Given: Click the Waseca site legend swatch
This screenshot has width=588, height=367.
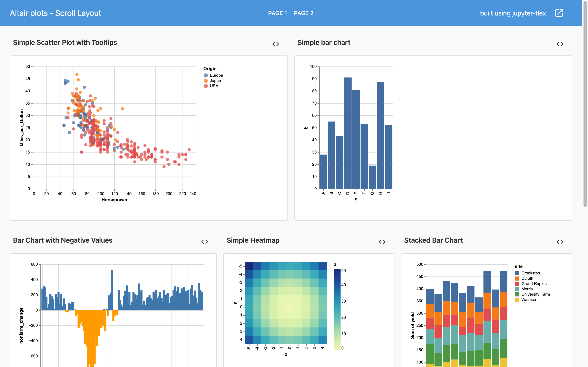Looking at the screenshot, I should (x=517, y=300).
